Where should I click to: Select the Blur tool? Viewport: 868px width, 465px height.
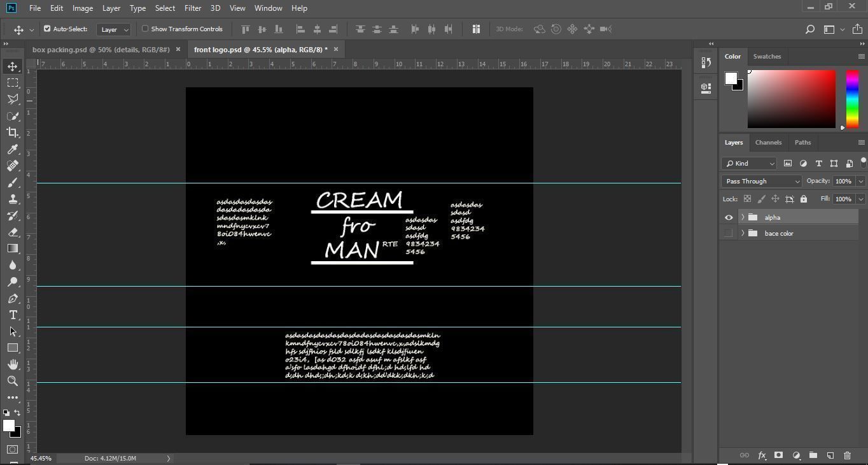tap(13, 265)
